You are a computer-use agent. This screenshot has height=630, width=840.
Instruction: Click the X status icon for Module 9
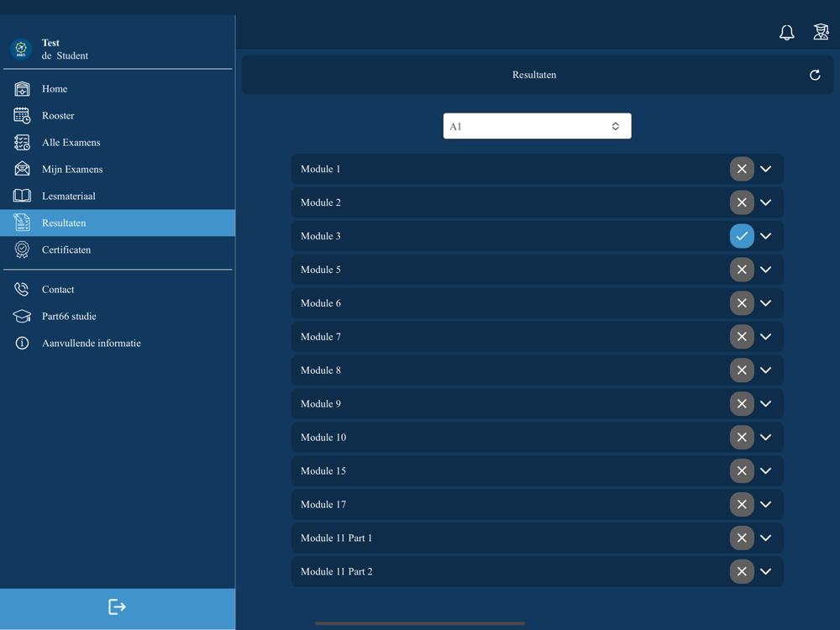(x=742, y=404)
